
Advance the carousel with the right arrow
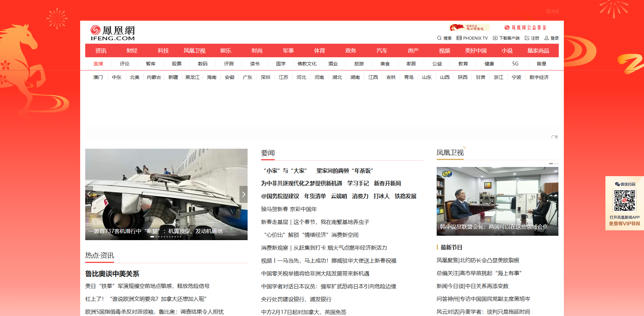tap(243, 194)
